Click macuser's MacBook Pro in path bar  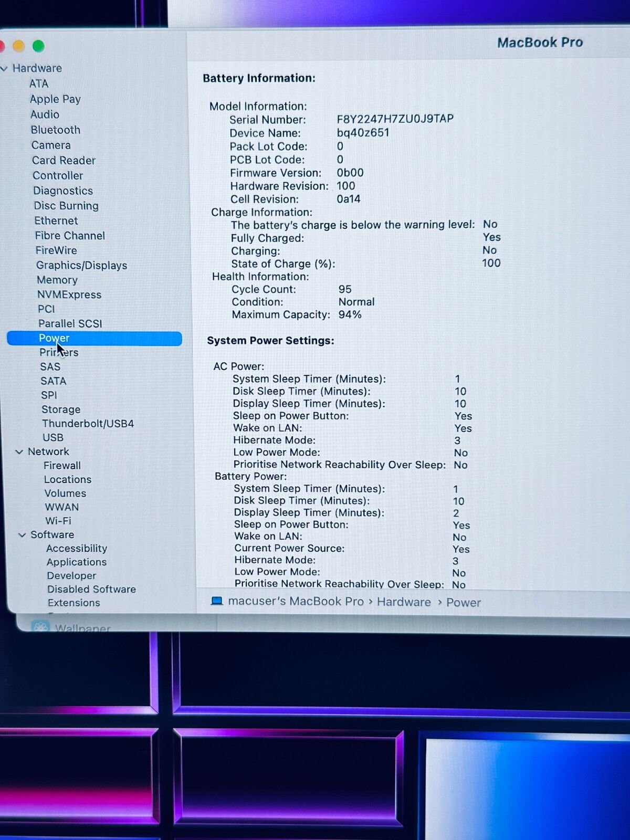click(296, 602)
